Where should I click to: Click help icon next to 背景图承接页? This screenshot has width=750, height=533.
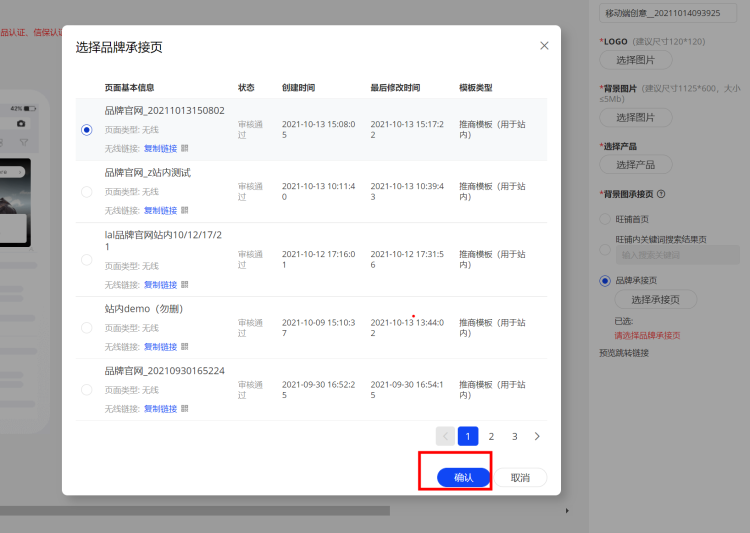click(661, 194)
